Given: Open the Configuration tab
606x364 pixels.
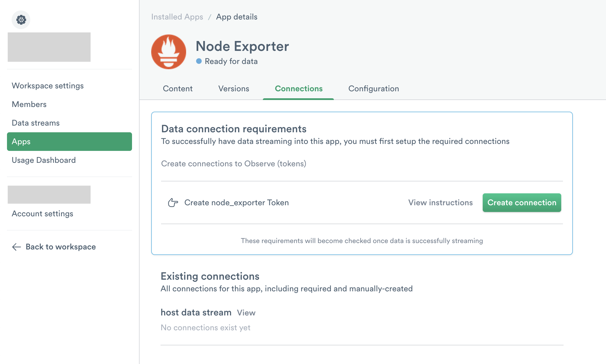Looking at the screenshot, I should [x=373, y=89].
